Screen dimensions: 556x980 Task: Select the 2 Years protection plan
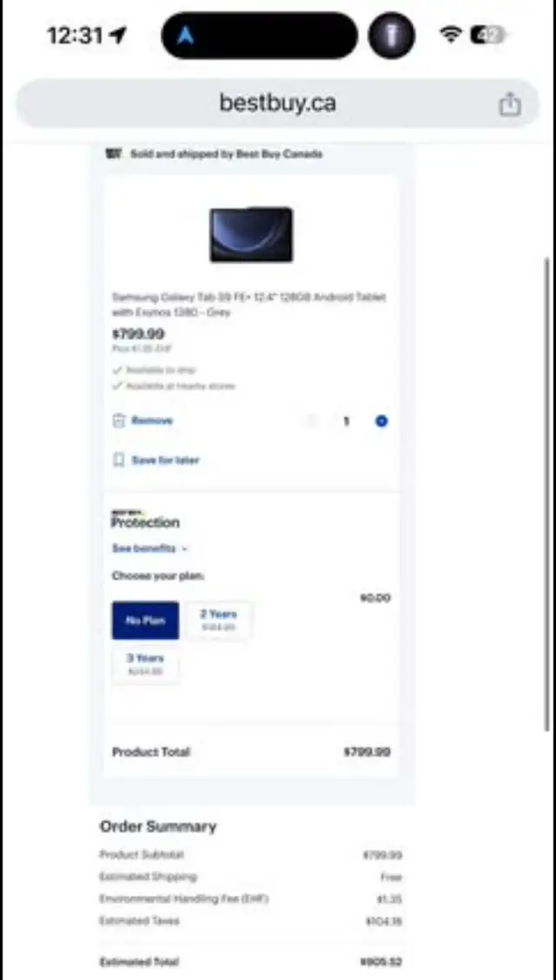coord(218,620)
